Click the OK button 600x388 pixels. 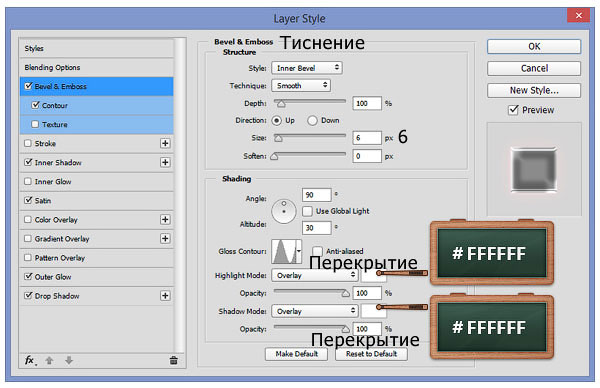click(x=534, y=46)
